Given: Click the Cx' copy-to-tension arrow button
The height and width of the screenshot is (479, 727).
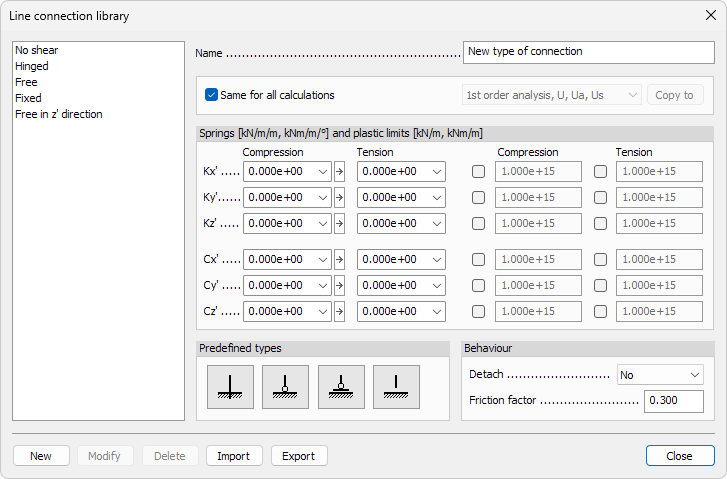Looking at the screenshot, I should pos(339,260).
